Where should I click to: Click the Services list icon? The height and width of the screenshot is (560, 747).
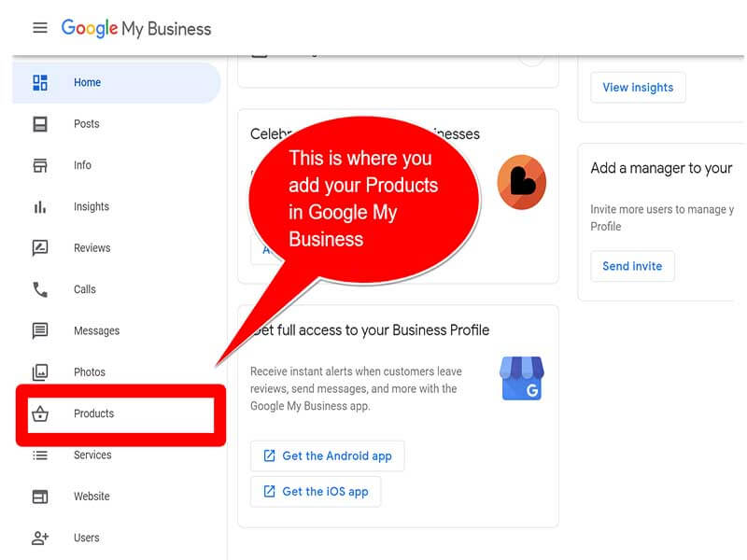40,455
